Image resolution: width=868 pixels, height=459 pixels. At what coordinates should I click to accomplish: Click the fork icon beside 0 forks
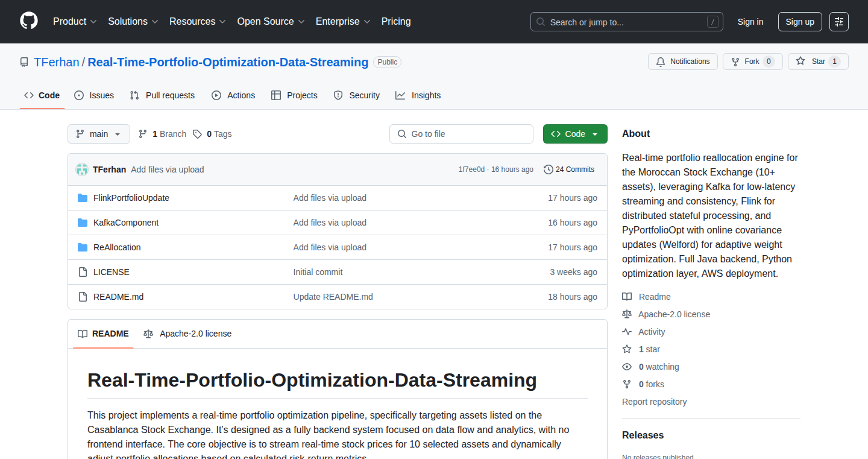[x=627, y=384]
